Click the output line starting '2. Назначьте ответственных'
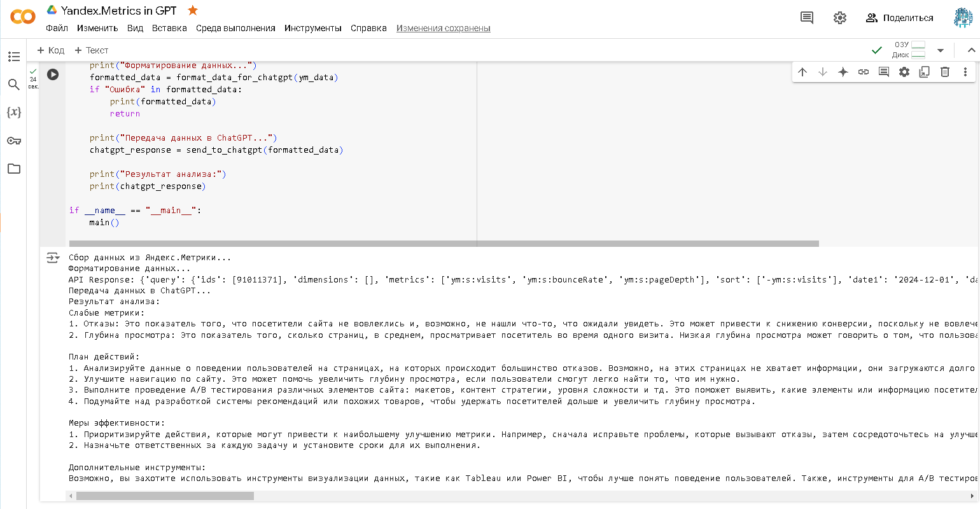Screen dimensions: 980x509 point(275,445)
